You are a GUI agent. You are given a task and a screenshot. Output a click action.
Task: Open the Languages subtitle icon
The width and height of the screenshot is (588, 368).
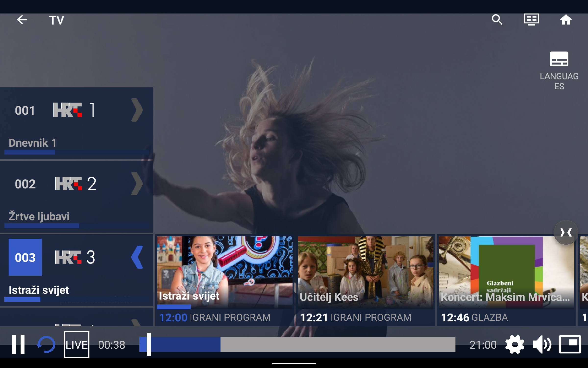(x=559, y=59)
